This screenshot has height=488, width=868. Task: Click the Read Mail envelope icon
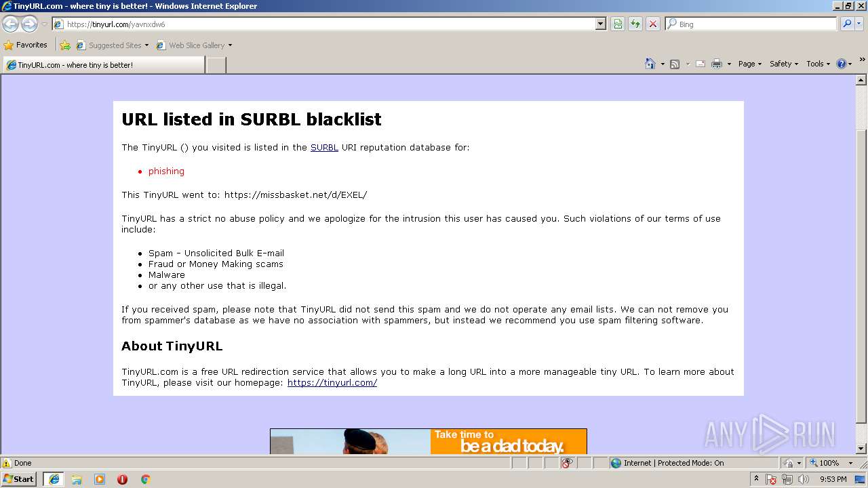pos(701,64)
